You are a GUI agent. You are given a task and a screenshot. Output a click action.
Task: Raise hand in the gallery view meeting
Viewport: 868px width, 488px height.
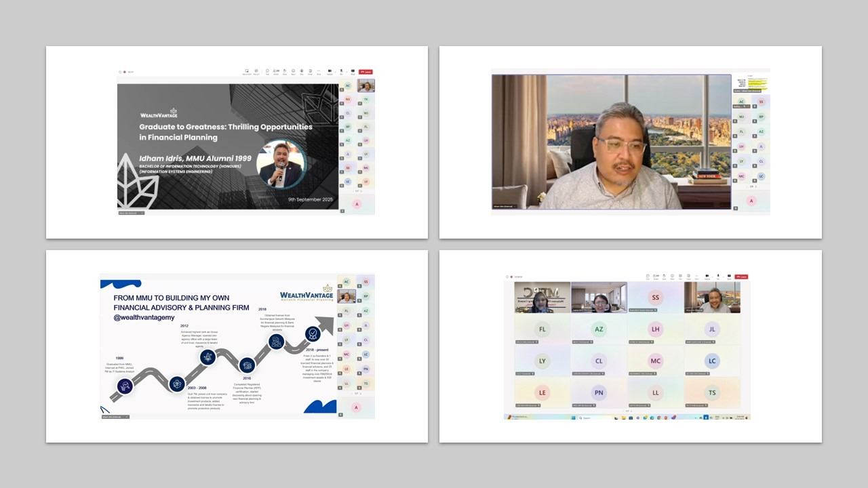pyautogui.click(x=665, y=277)
